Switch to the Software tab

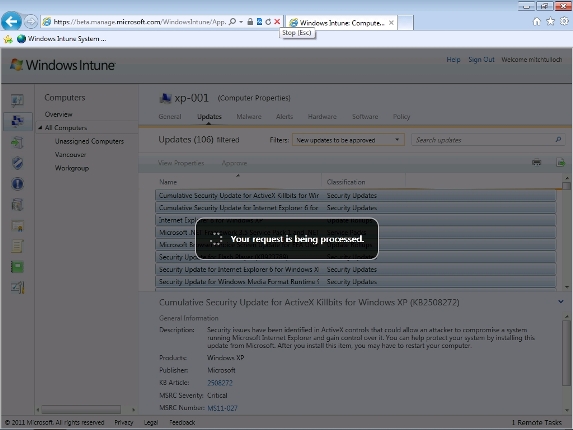click(x=365, y=117)
